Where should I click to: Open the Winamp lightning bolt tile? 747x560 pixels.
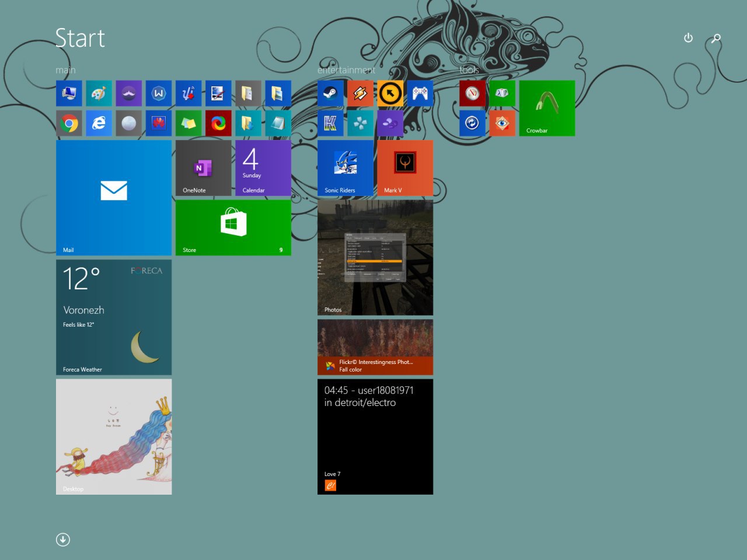(x=360, y=93)
